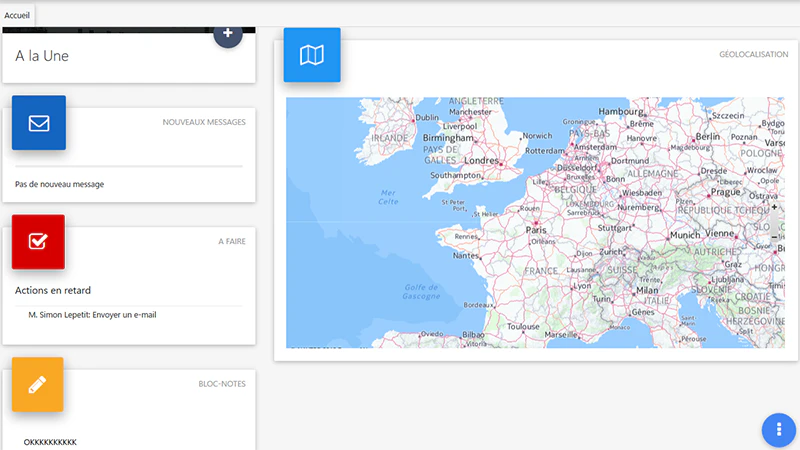Click the blue map geolocation icon
The image size is (800, 450).
(x=312, y=55)
